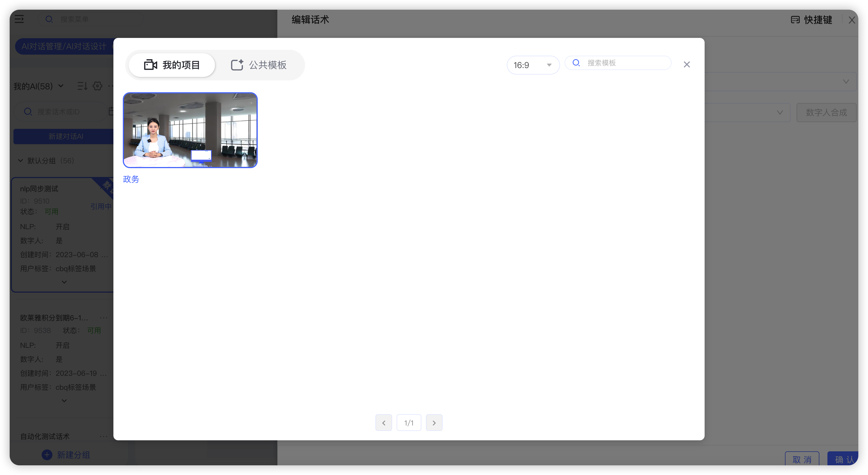Open the settings gear next to 我的AI
The height and width of the screenshot is (475, 868).
(x=97, y=86)
